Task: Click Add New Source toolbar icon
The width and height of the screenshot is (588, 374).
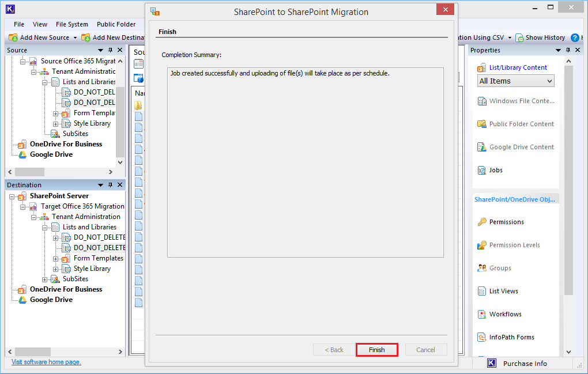Action: [13, 37]
